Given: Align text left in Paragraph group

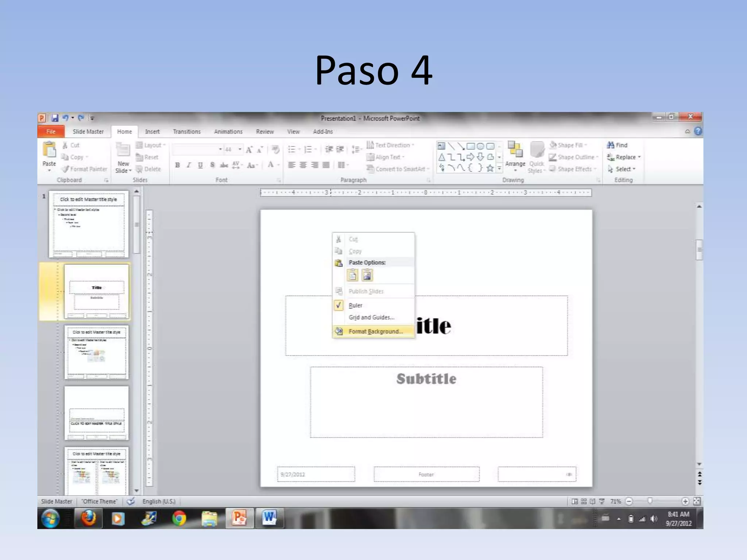Looking at the screenshot, I should click(291, 165).
